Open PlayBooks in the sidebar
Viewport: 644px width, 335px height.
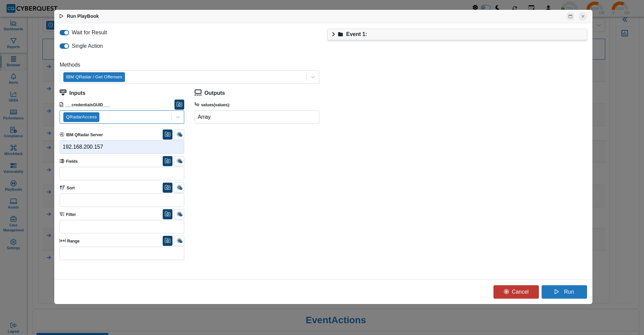(x=13, y=186)
